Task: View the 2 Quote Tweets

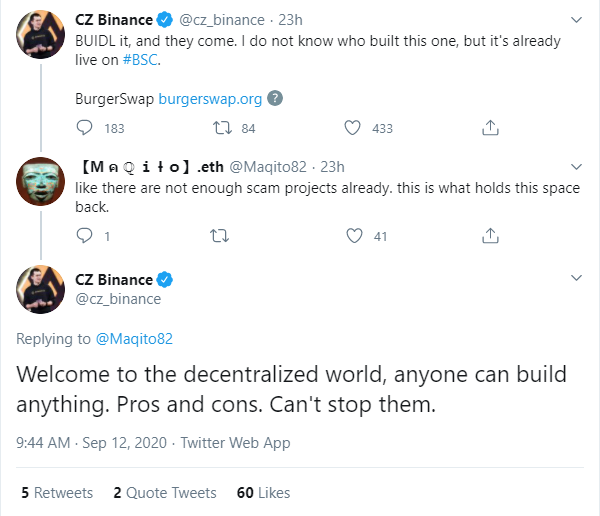Action: [164, 493]
